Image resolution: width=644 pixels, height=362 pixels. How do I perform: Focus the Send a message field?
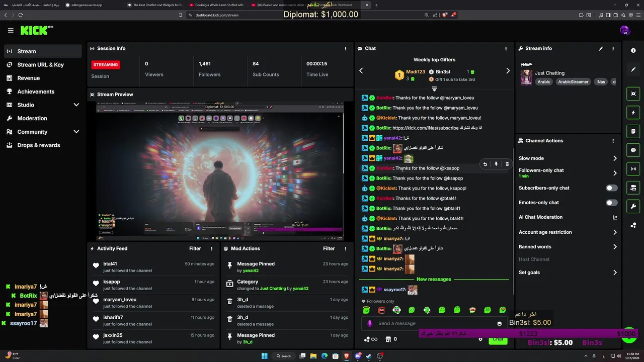pyautogui.click(x=434, y=324)
